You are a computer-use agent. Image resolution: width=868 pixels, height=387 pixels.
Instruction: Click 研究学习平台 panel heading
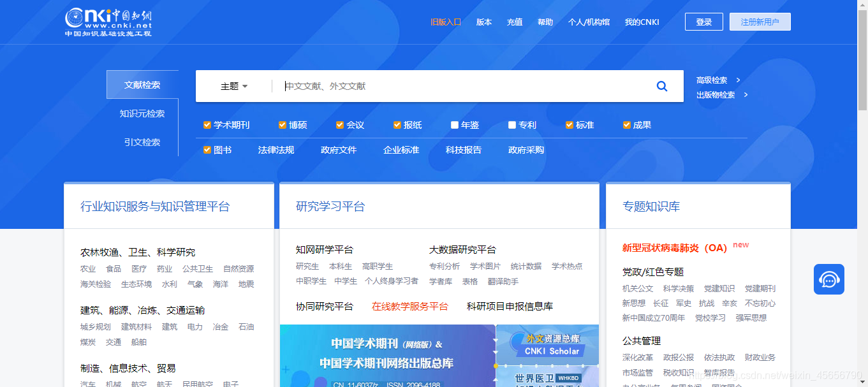point(330,206)
